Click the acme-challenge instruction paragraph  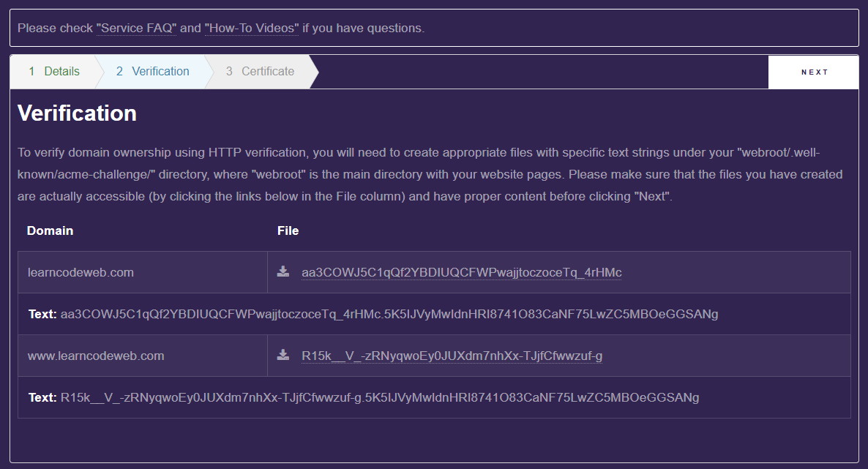click(x=432, y=174)
